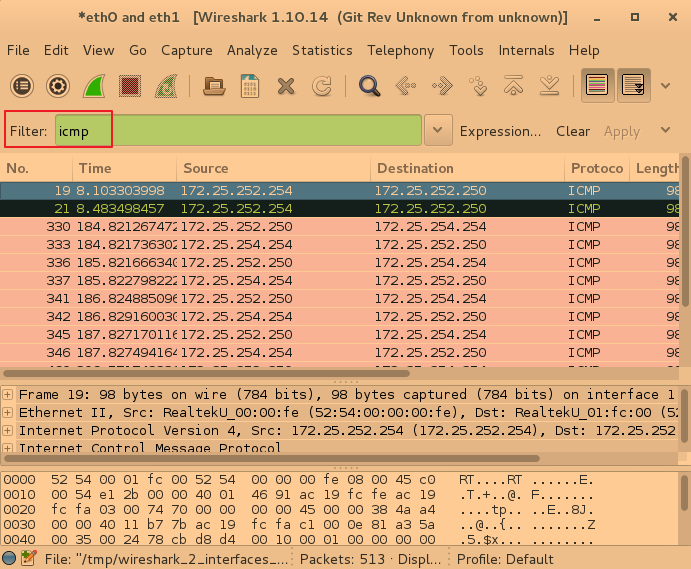This screenshot has height=569, width=691.
Task: Expand the Ethernet II protocol section
Action: click(x=8, y=413)
